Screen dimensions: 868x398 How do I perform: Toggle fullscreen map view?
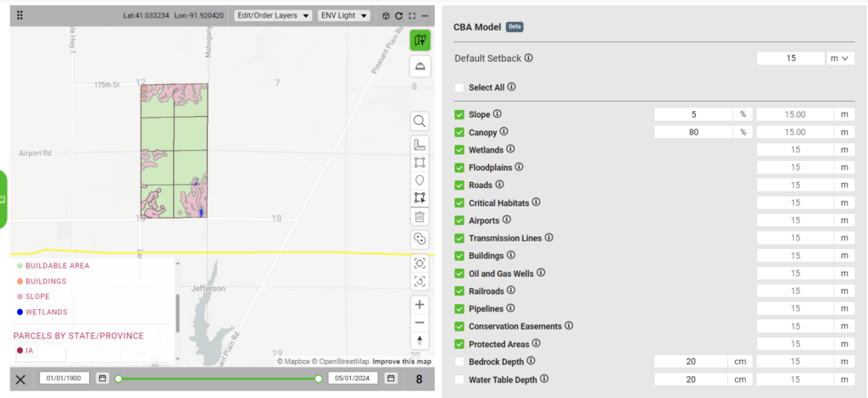412,15
